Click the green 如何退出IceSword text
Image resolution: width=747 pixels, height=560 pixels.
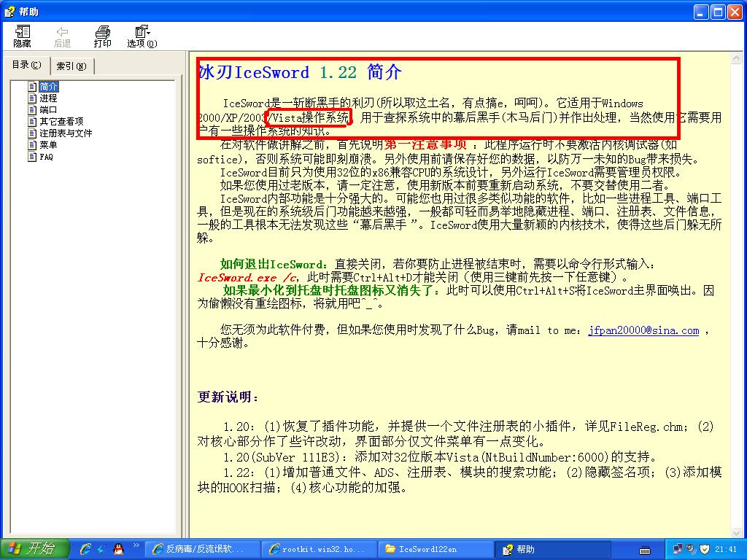pos(274,264)
